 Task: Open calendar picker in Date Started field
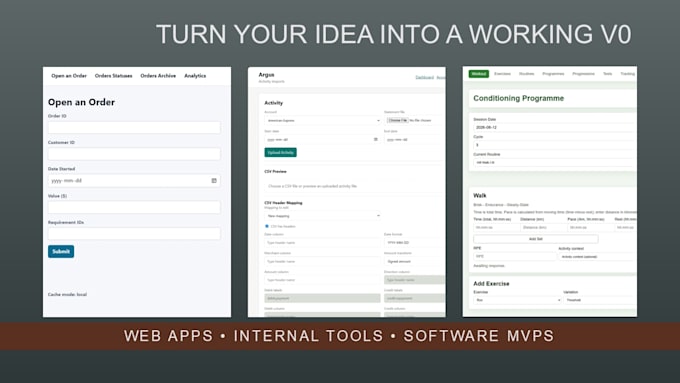coord(214,180)
